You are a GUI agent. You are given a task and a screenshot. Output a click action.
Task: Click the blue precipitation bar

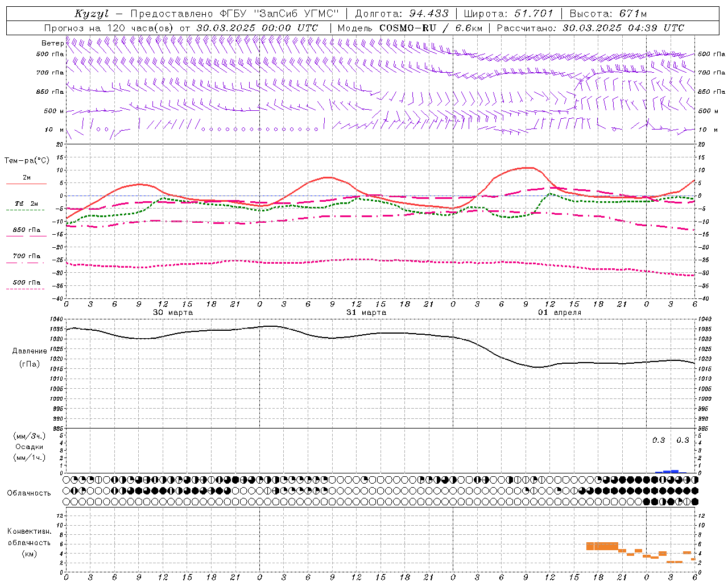671,471
